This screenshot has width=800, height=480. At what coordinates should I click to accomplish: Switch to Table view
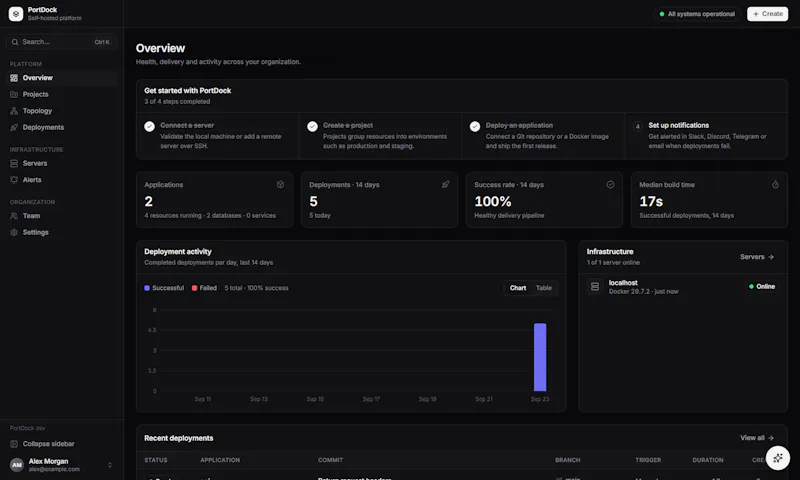click(543, 288)
